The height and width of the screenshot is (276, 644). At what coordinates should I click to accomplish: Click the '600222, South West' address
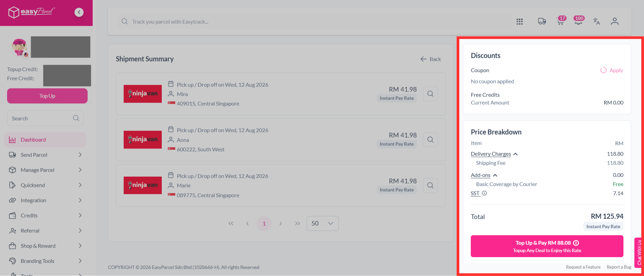point(201,149)
